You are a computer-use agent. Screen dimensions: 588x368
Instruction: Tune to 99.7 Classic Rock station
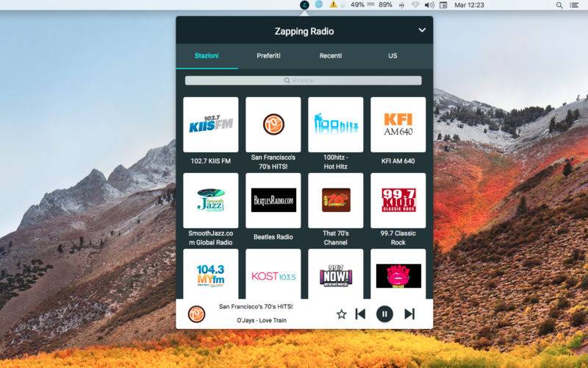[398, 200]
